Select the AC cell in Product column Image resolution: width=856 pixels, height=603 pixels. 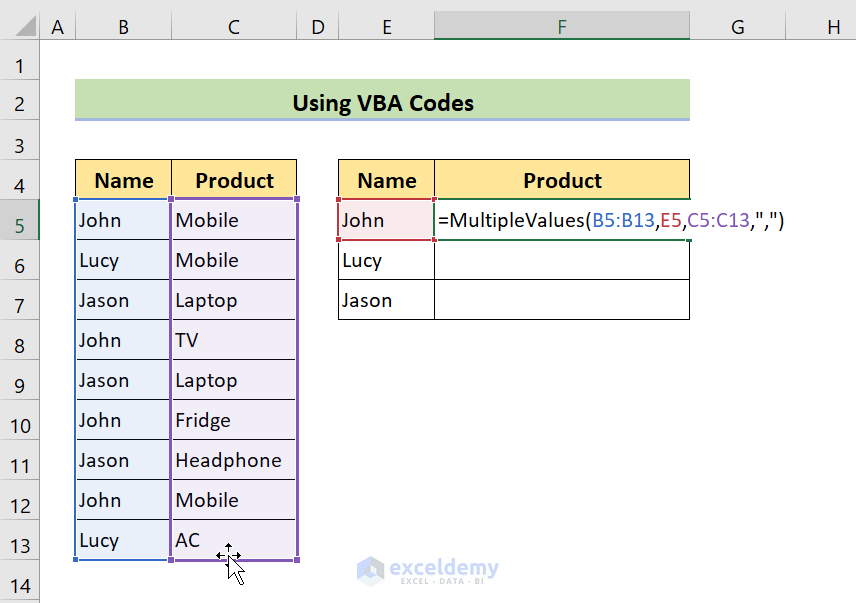tap(234, 541)
